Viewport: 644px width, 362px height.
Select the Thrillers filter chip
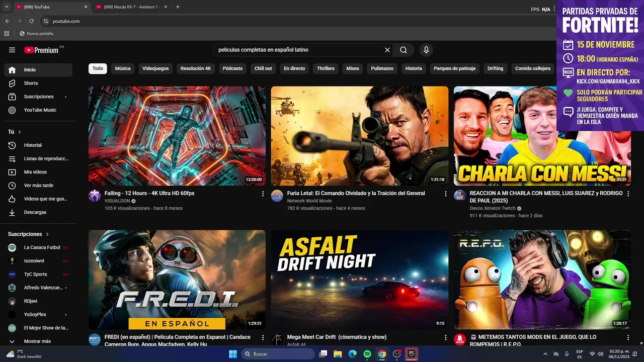click(326, 68)
